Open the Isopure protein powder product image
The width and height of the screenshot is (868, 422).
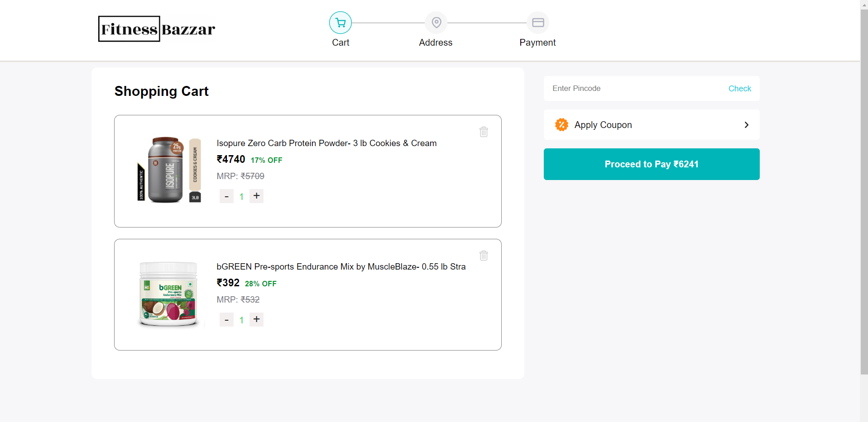click(169, 170)
